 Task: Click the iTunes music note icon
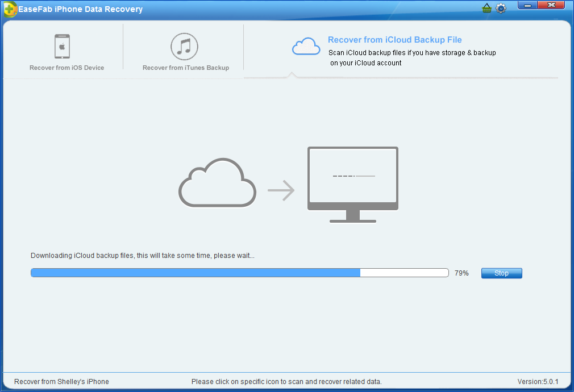(184, 47)
